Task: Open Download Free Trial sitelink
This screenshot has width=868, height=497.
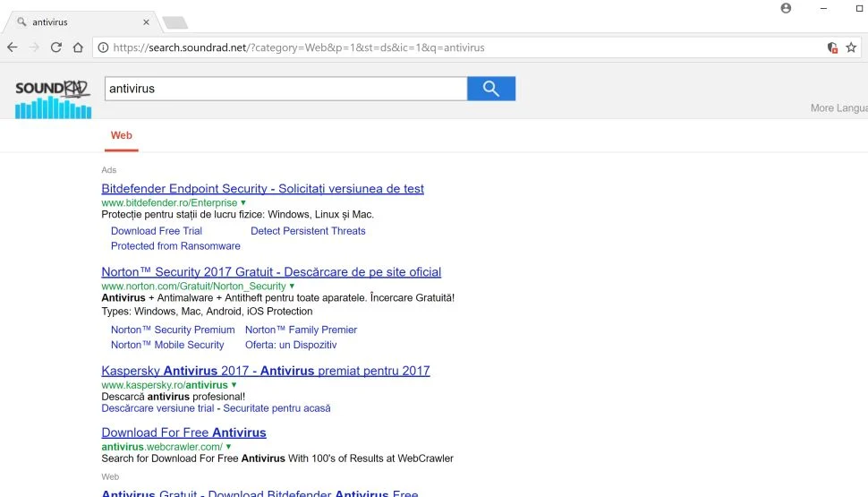Action: 157,231
